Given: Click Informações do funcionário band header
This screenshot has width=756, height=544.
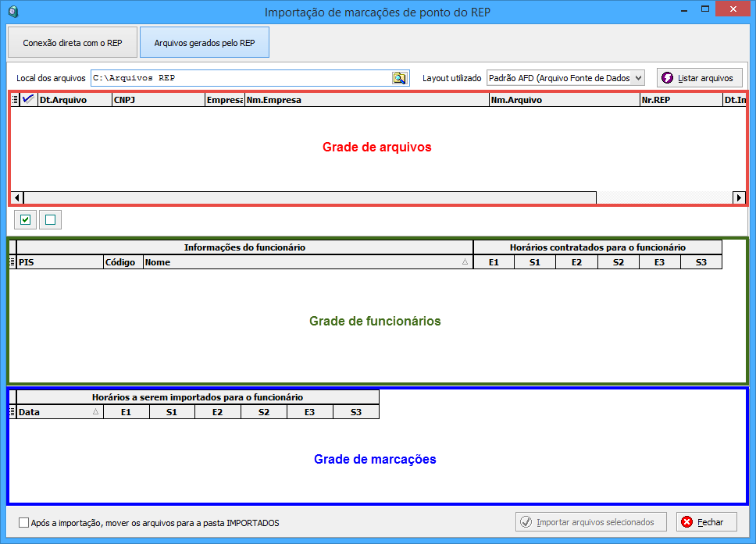Looking at the screenshot, I should click(245, 247).
